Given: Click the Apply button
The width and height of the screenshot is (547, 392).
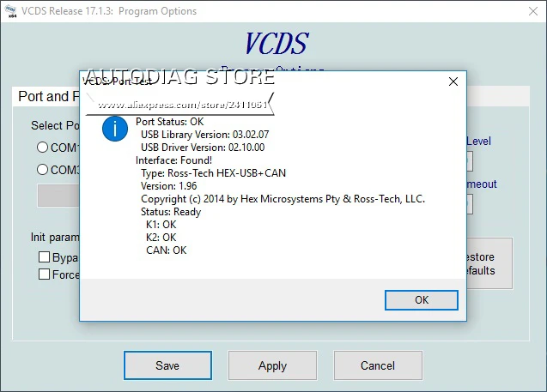Looking at the screenshot, I should 272,365.
